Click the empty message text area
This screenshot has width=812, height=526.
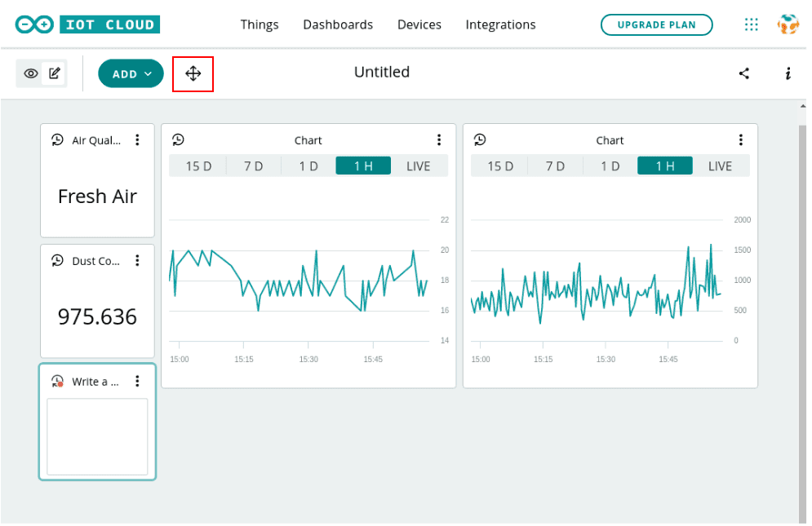pos(97,436)
